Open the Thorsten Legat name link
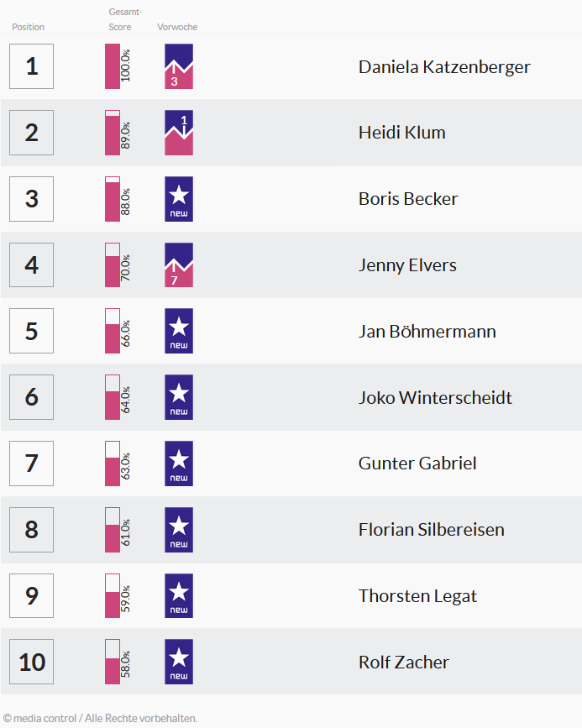Screen dimensions: 582x728 [417, 596]
